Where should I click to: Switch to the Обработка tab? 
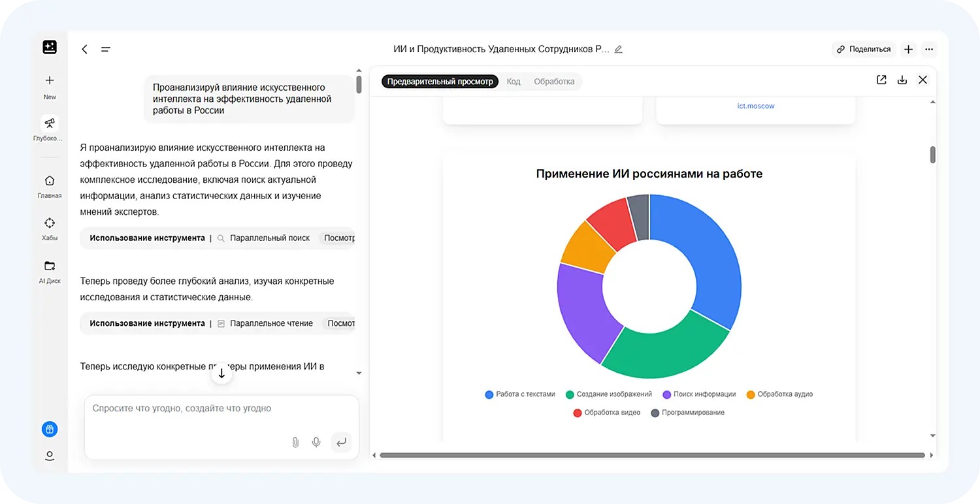click(554, 81)
